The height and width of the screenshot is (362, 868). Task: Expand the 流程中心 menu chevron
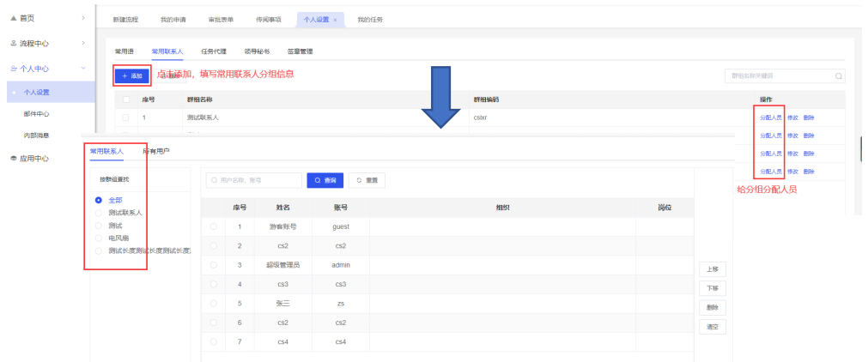click(x=82, y=43)
